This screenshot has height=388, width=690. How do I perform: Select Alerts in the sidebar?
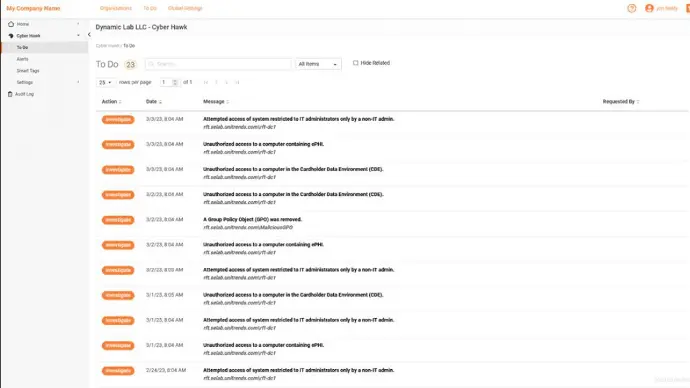click(22, 59)
